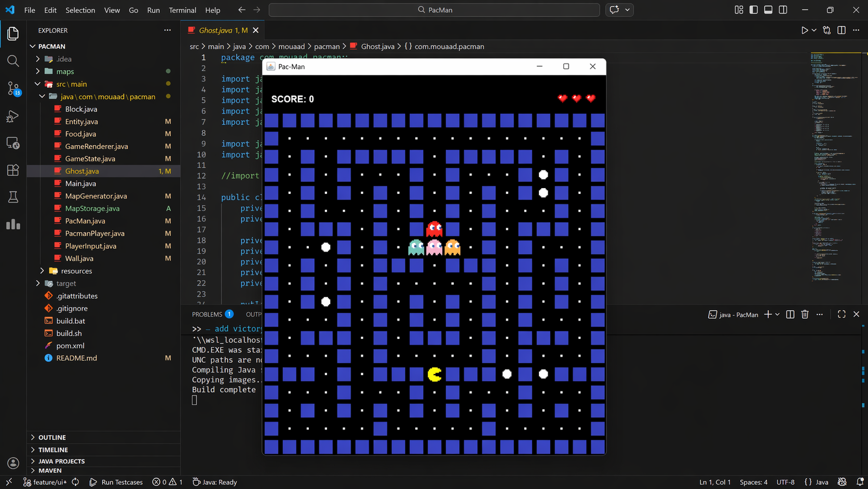This screenshot has width=868, height=489.
Task: Open GameRenderer.java in the explorer
Action: click(97, 146)
